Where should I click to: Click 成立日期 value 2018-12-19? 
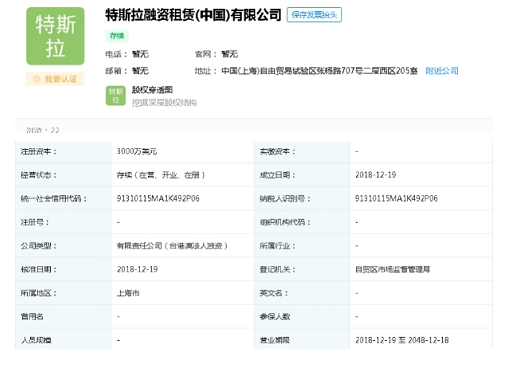[376, 175]
